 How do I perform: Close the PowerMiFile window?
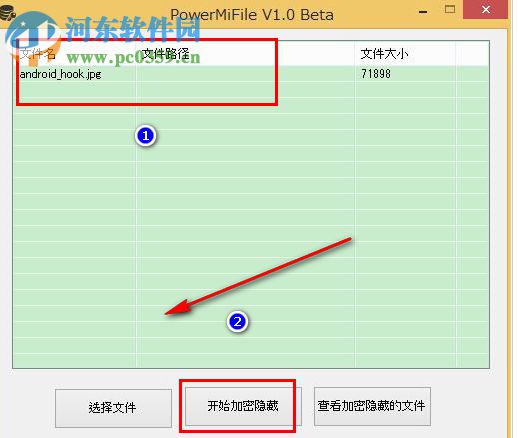tap(486, 9)
